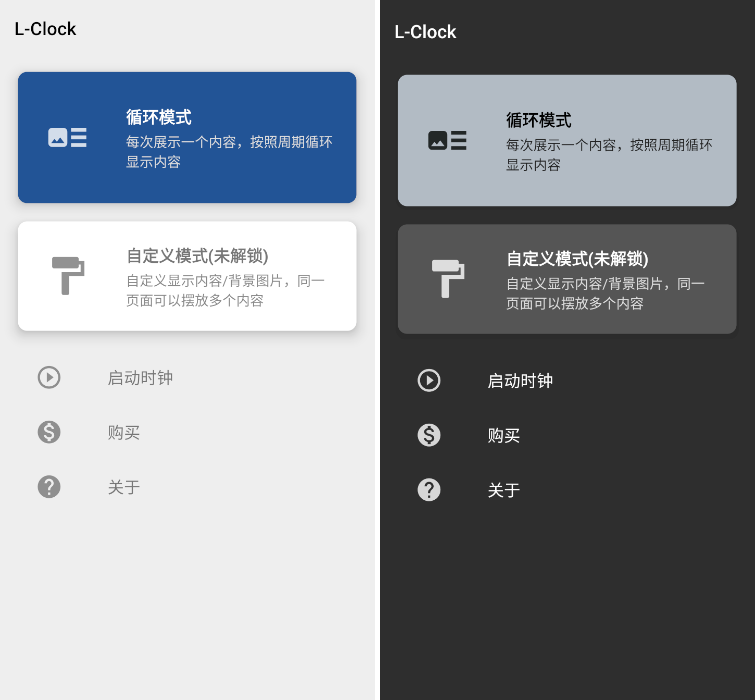Click the dollar coin icon in the dark-theme menu
Viewport: 755px width, 700px height.
tap(429, 435)
